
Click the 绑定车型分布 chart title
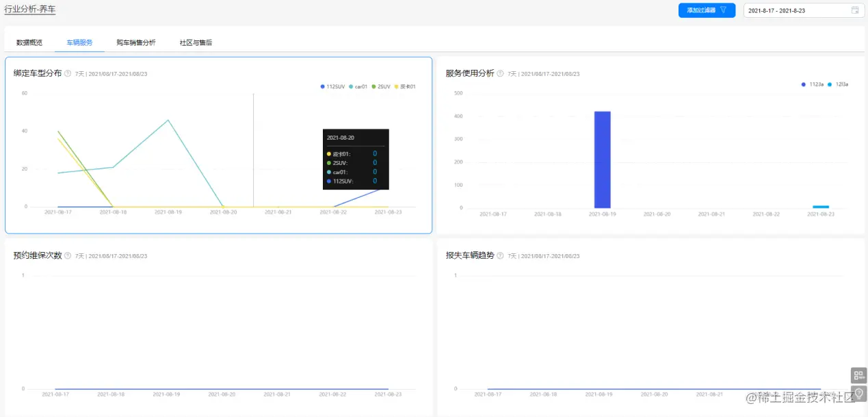tap(38, 73)
